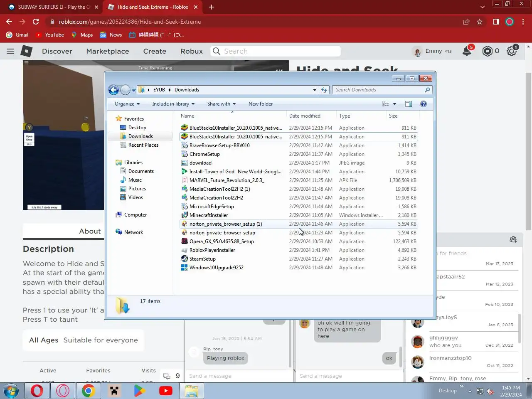This screenshot has height=399, width=532.
Task: Open Marketplace in Roblox navigation
Action: [108, 51]
